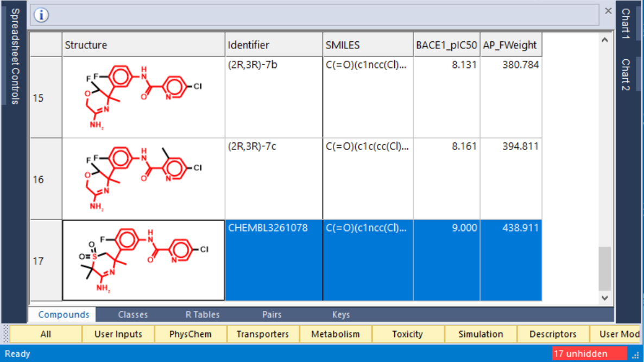Select the (2R,3R)-7c identifier cell
This screenshot has height=362, width=644.
tap(274, 179)
